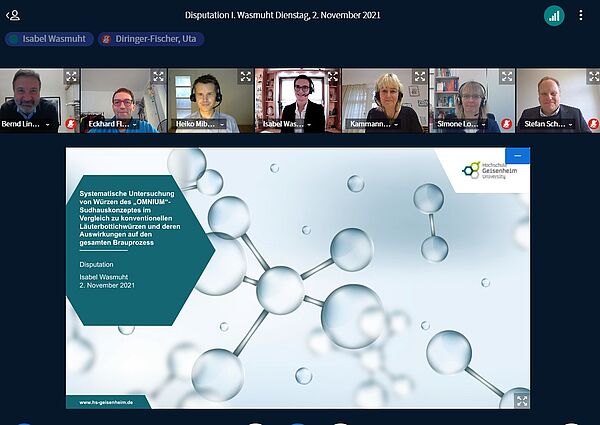Open dropdown arrow next to Kammann... name
Screen dimensions: 600x425
coord(397,125)
